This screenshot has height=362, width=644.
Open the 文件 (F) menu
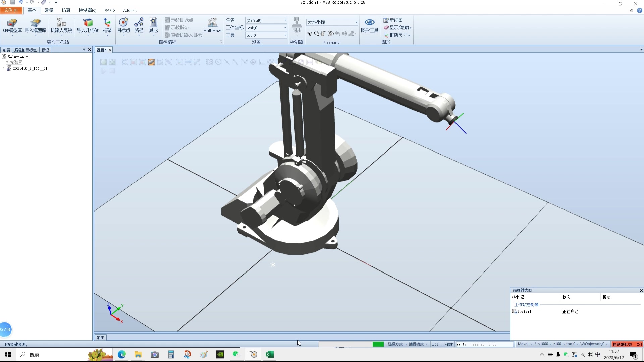coord(11,10)
